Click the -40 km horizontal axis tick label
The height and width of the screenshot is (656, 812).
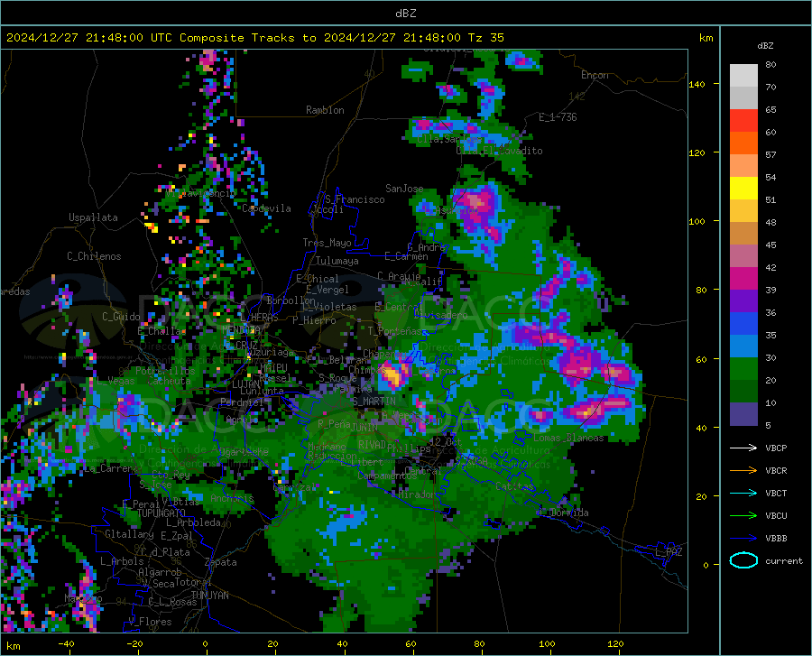(x=66, y=644)
